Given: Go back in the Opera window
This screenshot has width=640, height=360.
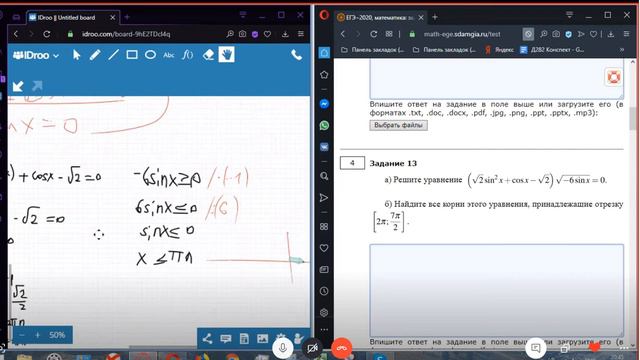Looking at the screenshot, I should click(x=343, y=34).
